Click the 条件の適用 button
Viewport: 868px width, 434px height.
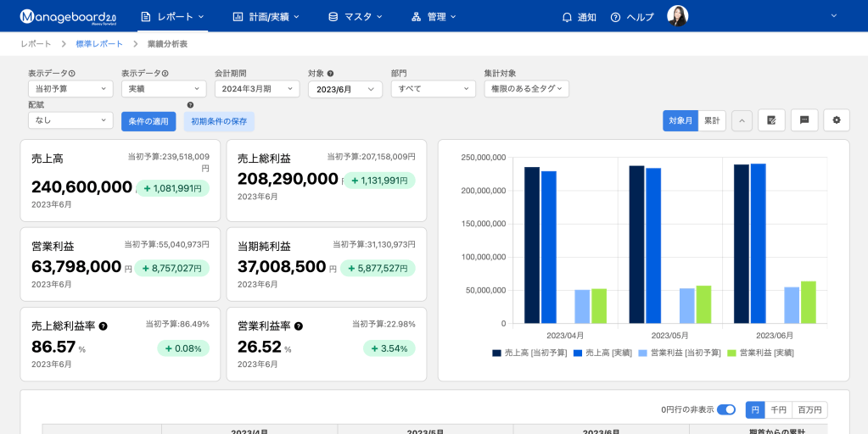148,121
